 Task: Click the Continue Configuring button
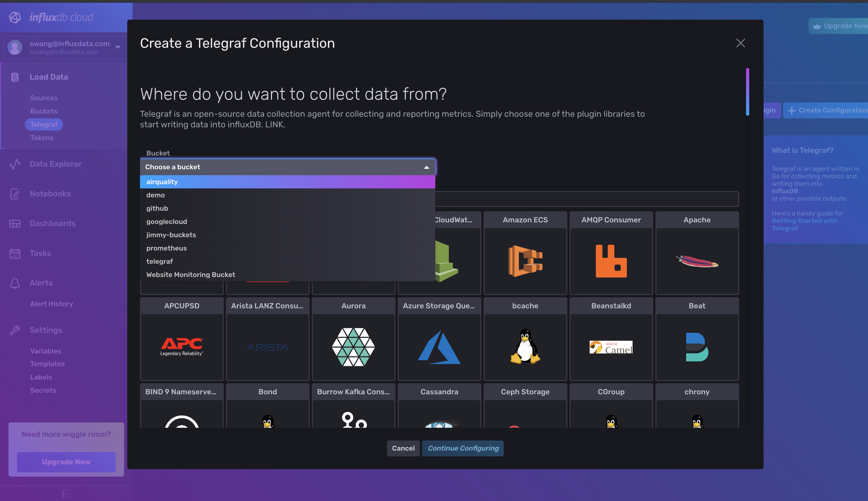pyautogui.click(x=463, y=448)
